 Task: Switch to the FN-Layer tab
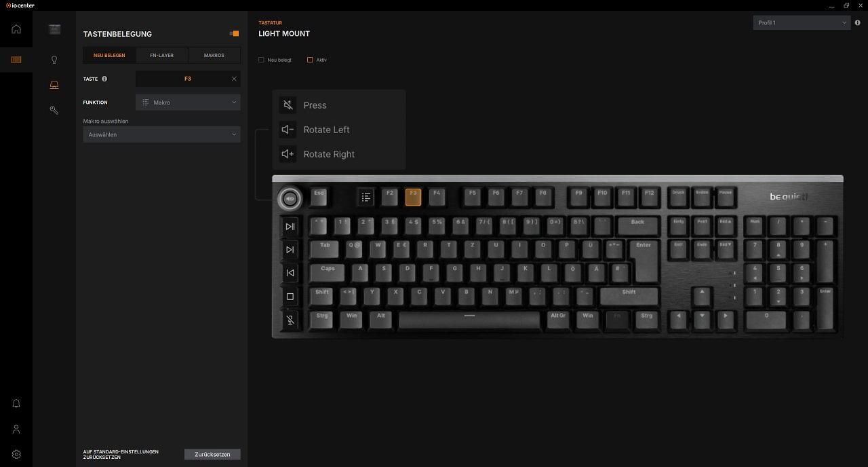pos(161,55)
